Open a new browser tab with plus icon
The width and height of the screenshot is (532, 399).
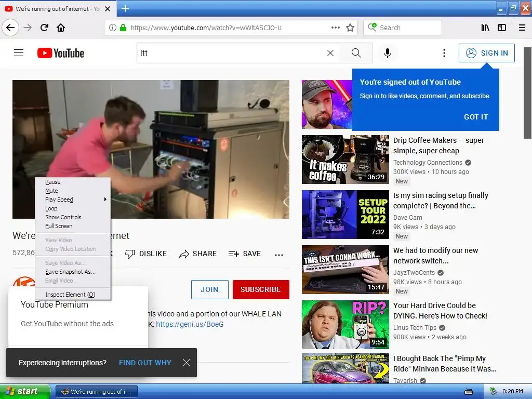coord(125,8)
